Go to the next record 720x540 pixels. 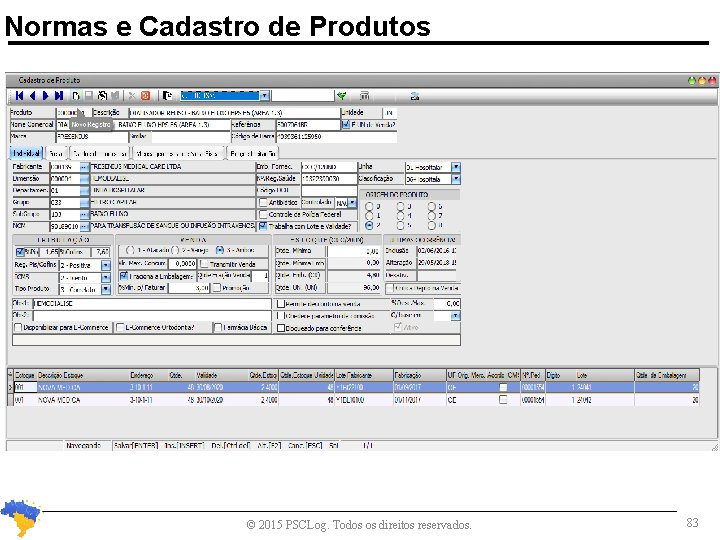tap(45, 96)
